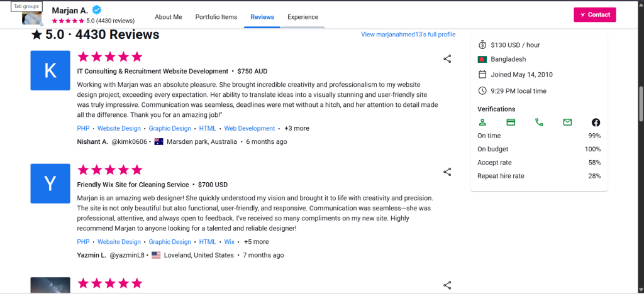The width and height of the screenshot is (644, 294).
Task: Click the page's vertical scrollbar thumb
Action: tap(641, 104)
